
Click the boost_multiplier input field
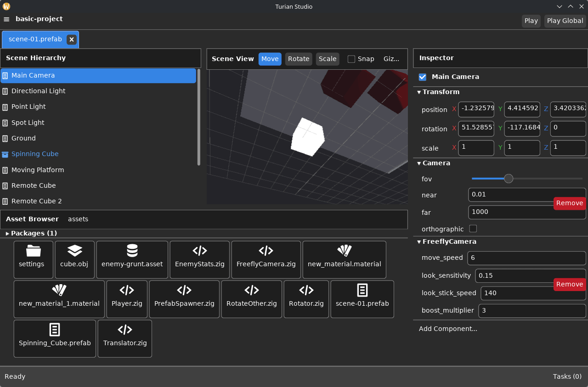(x=532, y=311)
